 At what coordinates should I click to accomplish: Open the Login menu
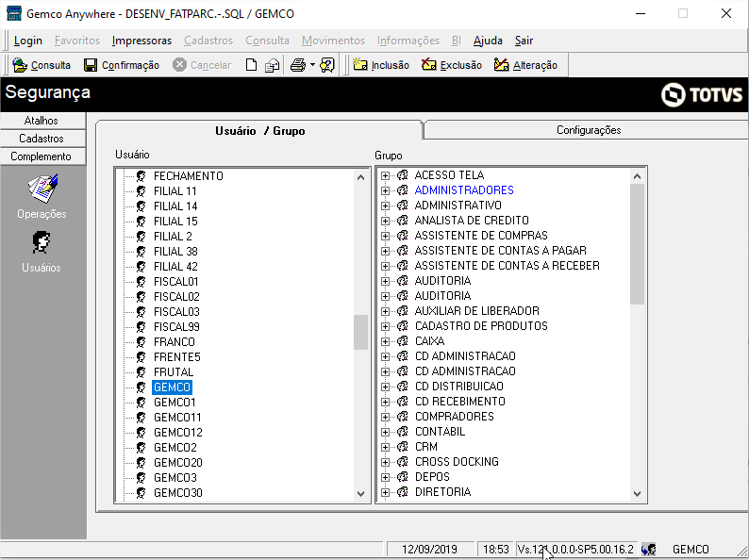[x=27, y=41]
